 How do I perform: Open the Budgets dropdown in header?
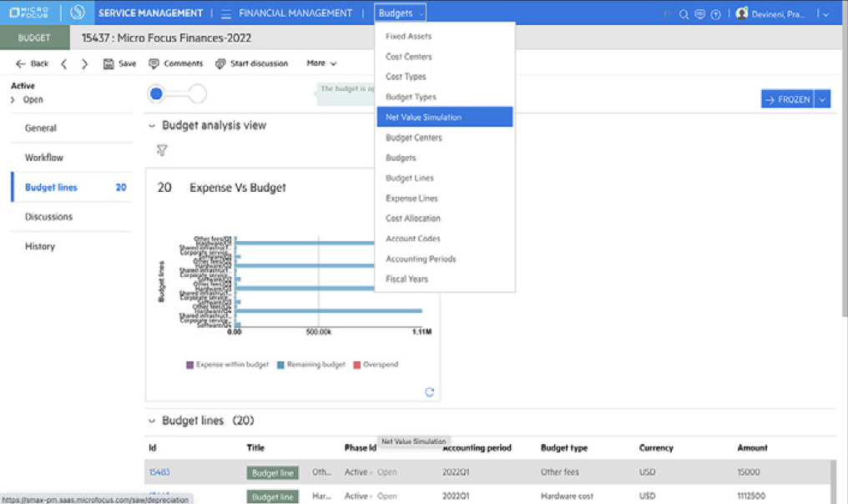click(x=400, y=13)
